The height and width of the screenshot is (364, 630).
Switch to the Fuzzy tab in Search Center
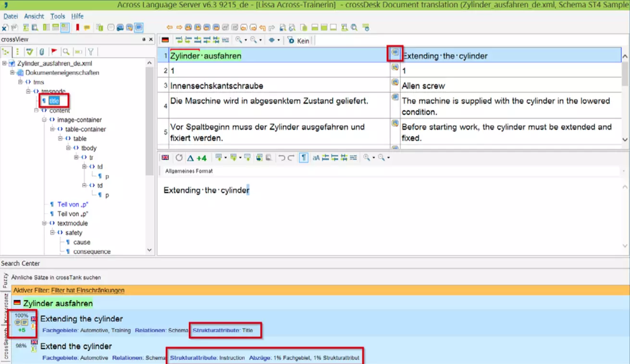6,280
